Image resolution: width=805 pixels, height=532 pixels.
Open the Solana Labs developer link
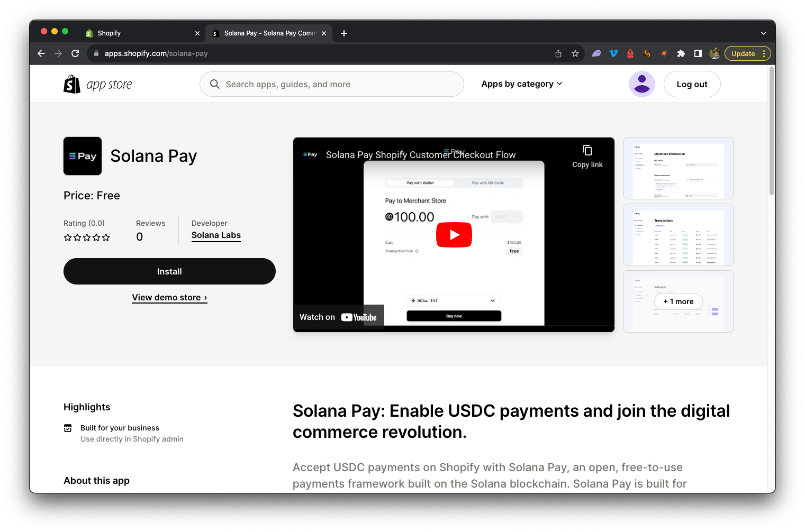click(216, 235)
